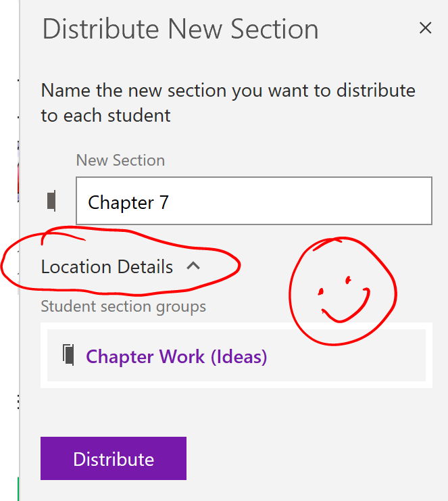
Task: Click the Student section groups label
Action: tap(123, 307)
